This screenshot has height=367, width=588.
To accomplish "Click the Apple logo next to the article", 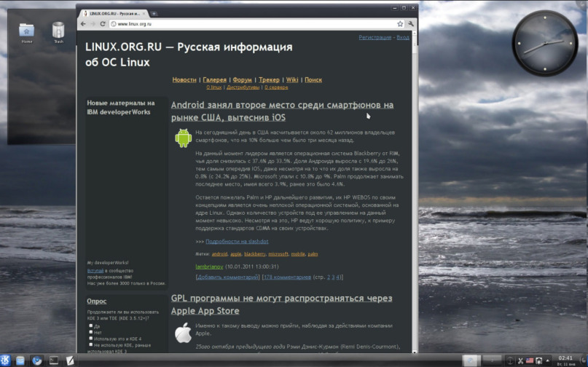I will point(182,332).
